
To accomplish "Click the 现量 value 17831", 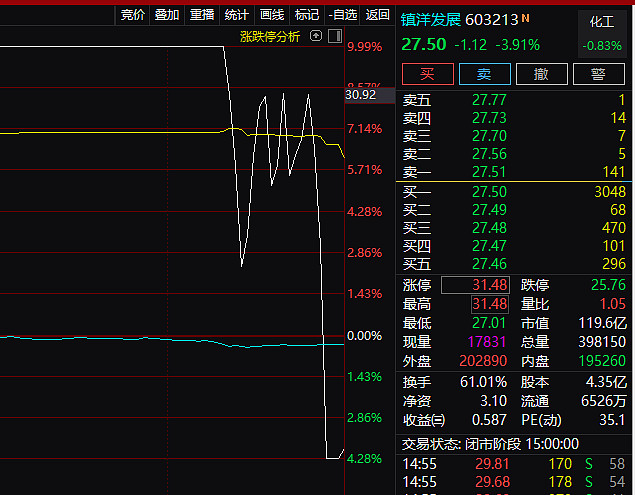I will 487,342.
